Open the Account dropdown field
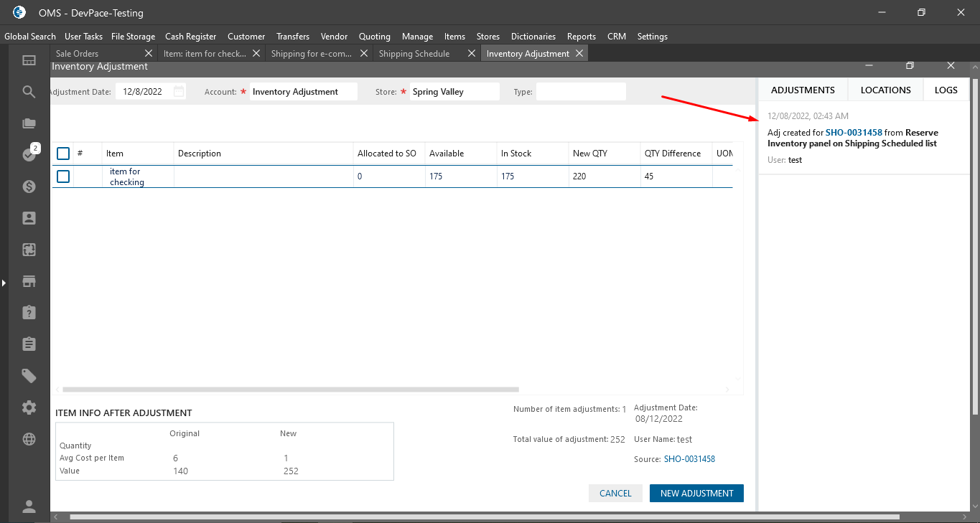980x523 pixels. [304, 92]
